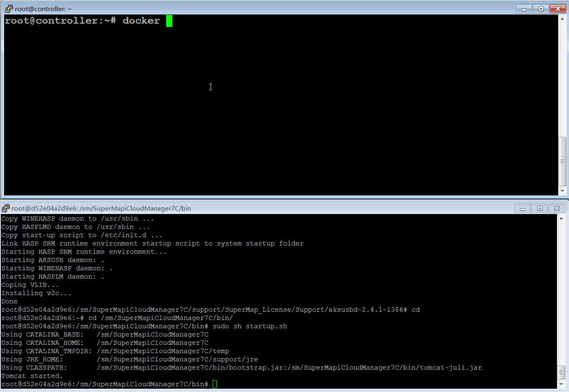Click the line 'Copy HASPLMD daemon to /usr/sbin ...'
This screenshot has height=392, width=569.
[x=75, y=227]
